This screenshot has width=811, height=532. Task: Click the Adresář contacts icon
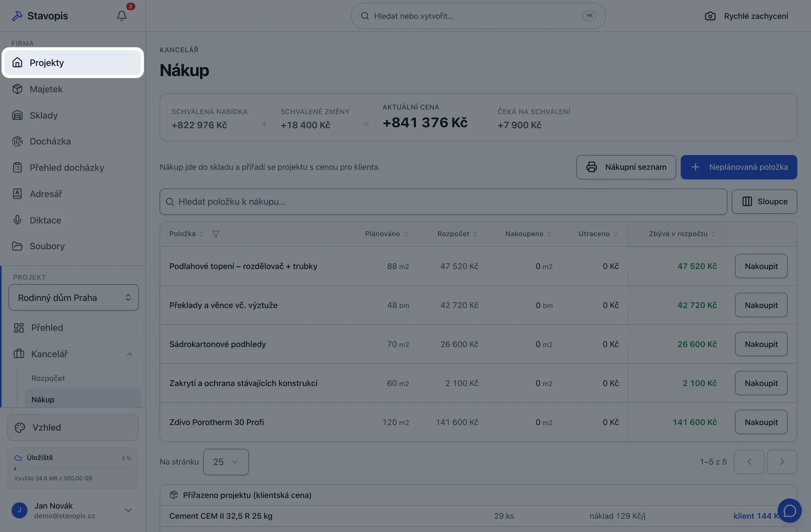tap(17, 194)
